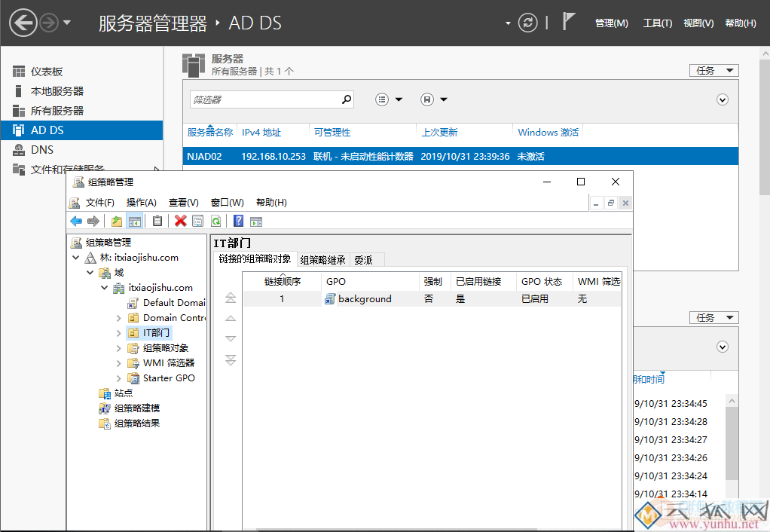The image size is (770, 532).
Task: Collapse the itxiaojishu.com domain node
Action: tap(105, 287)
